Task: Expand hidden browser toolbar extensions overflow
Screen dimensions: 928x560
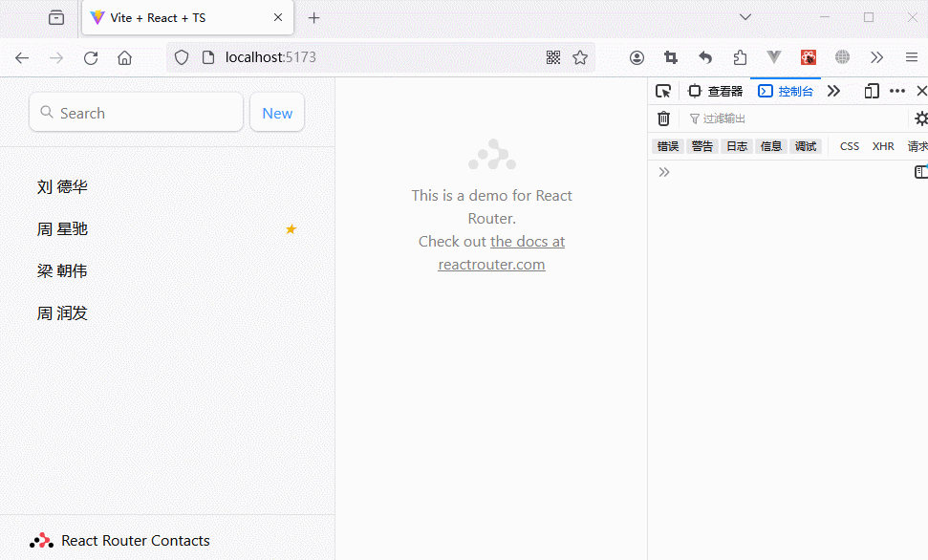Action: pyautogui.click(x=876, y=57)
